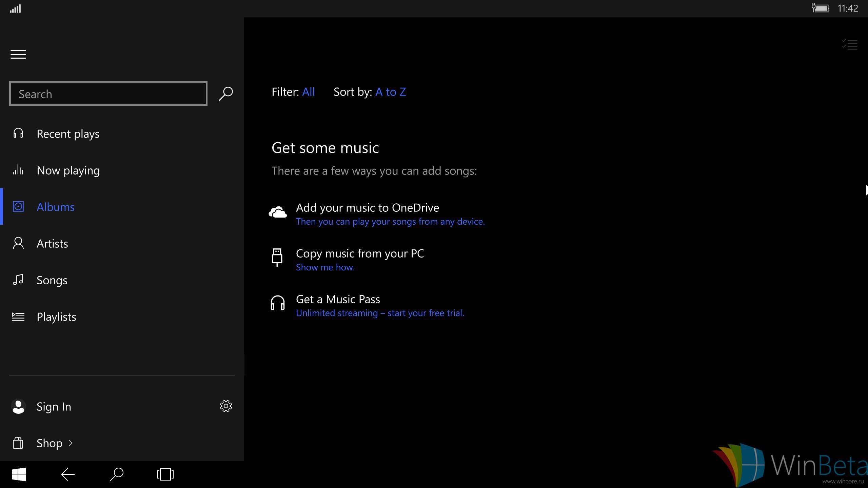This screenshot has height=488, width=868.
Task: Open the Sort by: A to Z dropdown
Action: [x=370, y=92]
